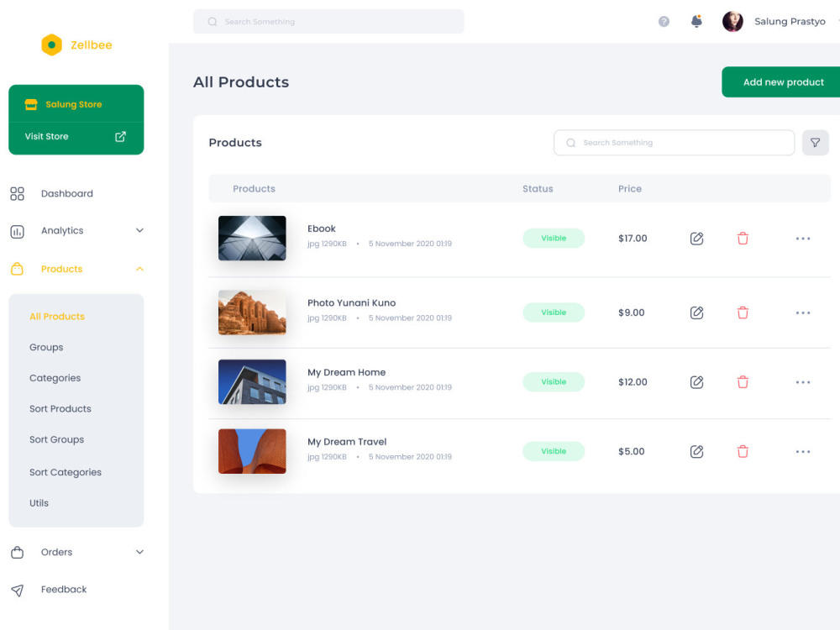Open the My Dream Home thumbnail
This screenshot has height=630, width=840.
(x=252, y=382)
